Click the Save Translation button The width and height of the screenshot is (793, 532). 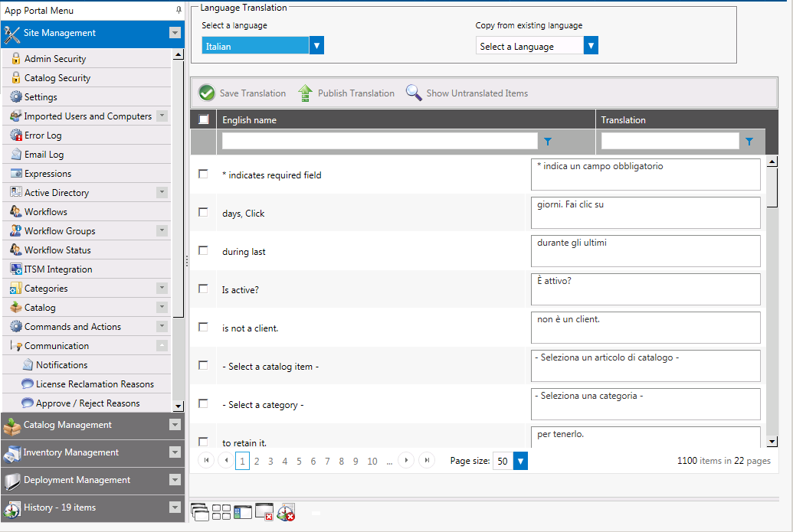pyautogui.click(x=242, y=93)
